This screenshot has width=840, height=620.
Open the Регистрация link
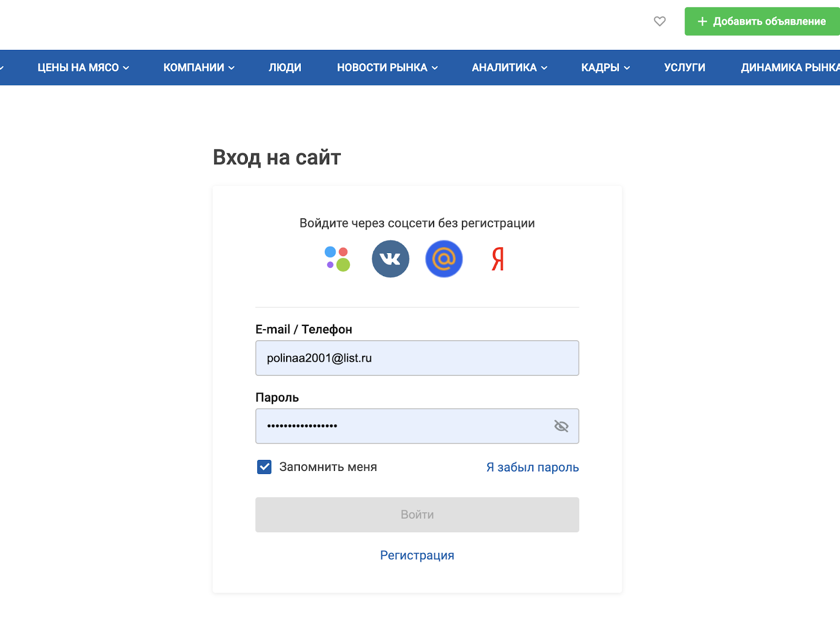tap(417, 555)
